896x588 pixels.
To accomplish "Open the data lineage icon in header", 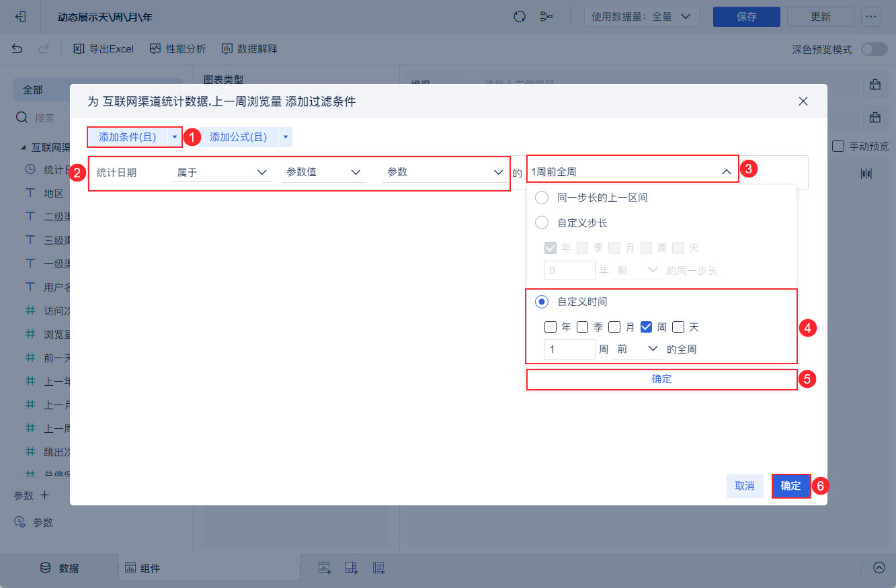I will point(546,17).
